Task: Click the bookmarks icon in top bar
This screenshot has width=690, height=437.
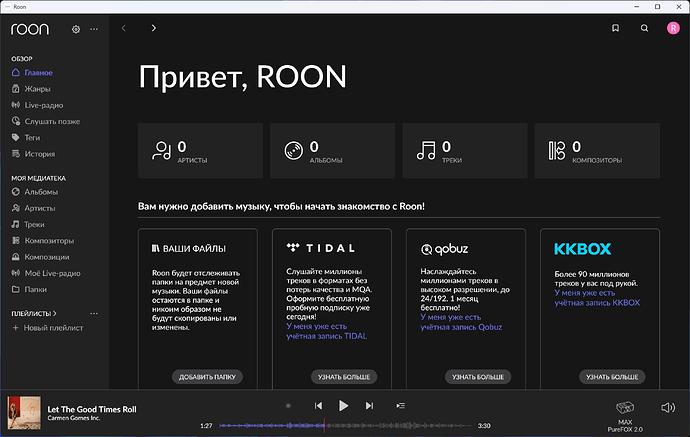Action: pos(616,28)
